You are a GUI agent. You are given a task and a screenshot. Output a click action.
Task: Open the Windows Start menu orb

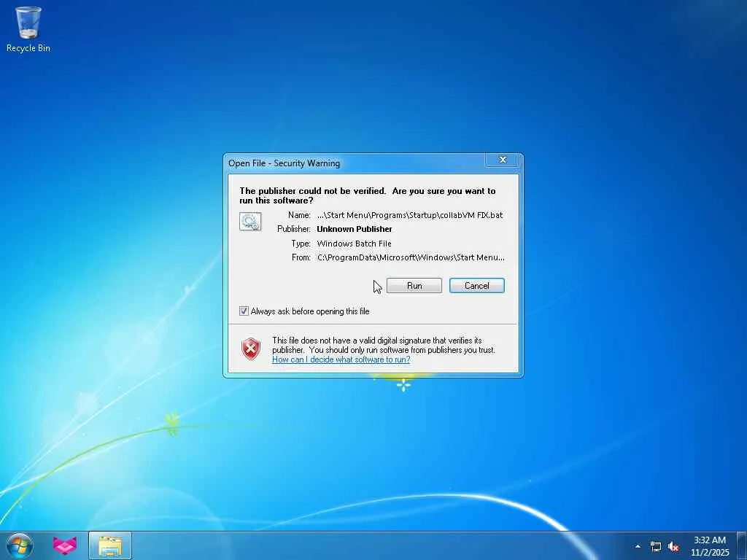[20, 545]
